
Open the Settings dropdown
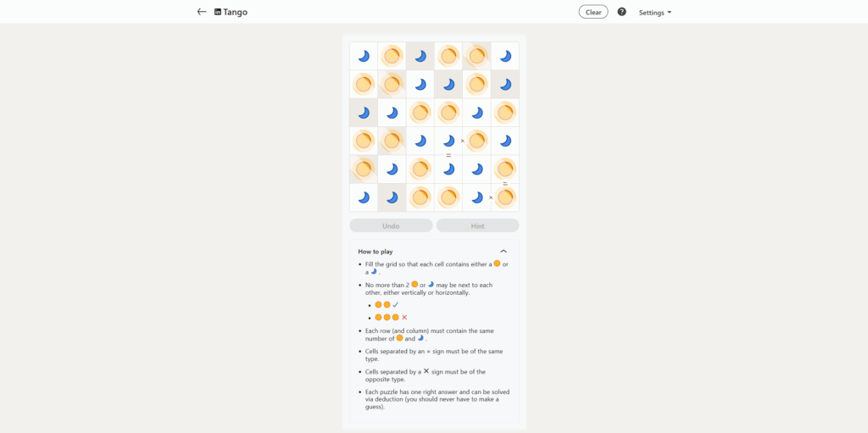[654, 13]
